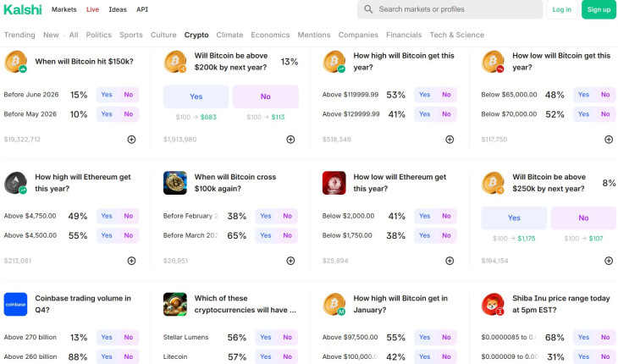Image resolution: width=618 pixels, height=364 pixels.
Task: Click the search magnifier icon
Action: (x=368, y=9)
